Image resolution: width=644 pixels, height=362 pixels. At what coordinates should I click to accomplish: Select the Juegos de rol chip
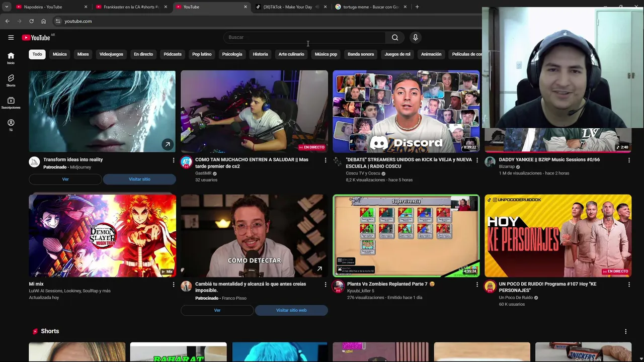(x=397, y=54)
